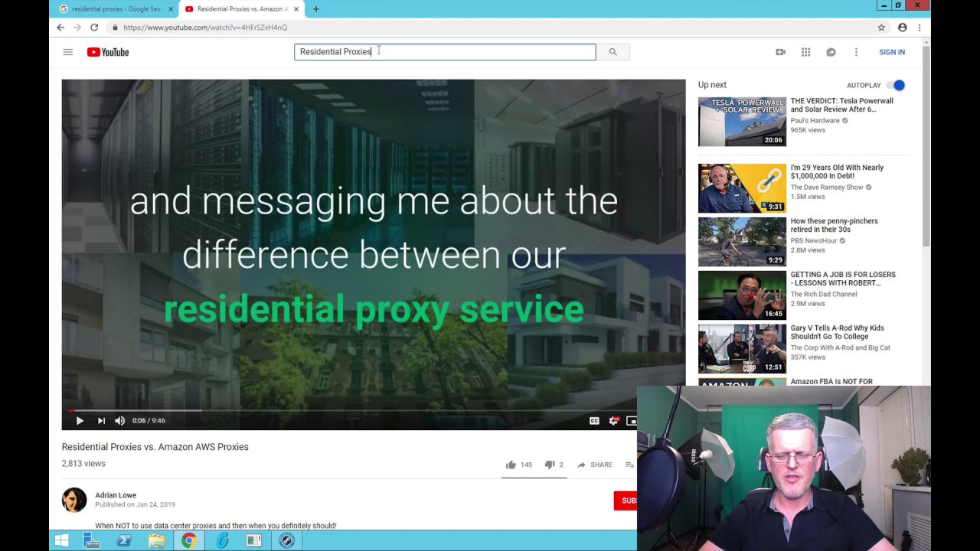Image resolution: width=980 pixels, height=551 pixels.
Task: Open the Windows Start button
Action: click(x=62, y=541)
